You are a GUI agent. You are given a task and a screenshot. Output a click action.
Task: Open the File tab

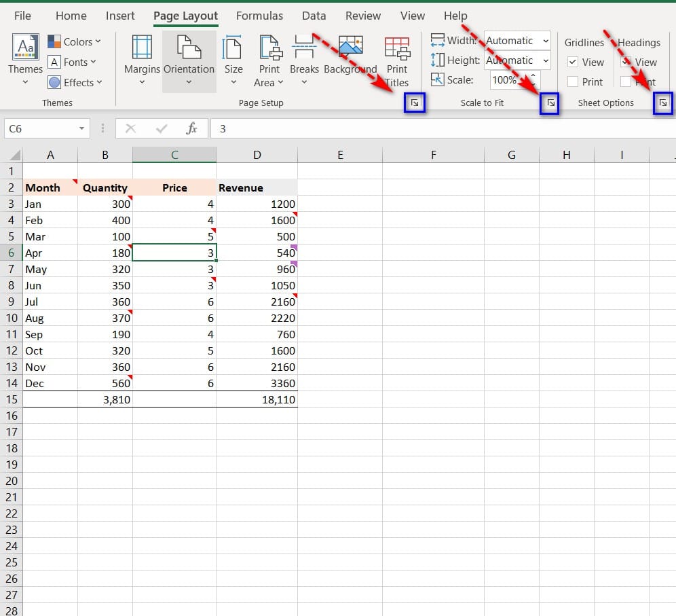(22, 16)
